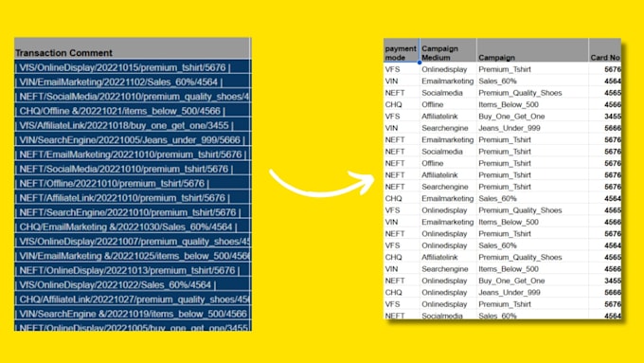Click cell NEFT/AffiliateLink/20221010/premium_tshirt/5676
The image size is (644, 363).
133,197
